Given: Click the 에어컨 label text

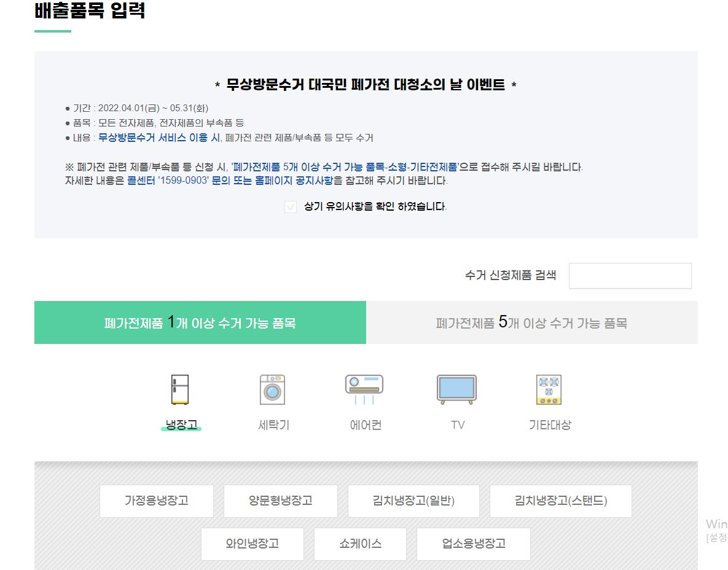Looking at the screenshot, I should click(366, 424).
